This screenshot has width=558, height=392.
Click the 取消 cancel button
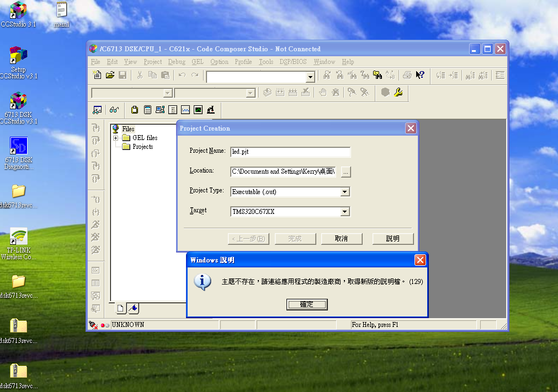click(x=342, y=239)
